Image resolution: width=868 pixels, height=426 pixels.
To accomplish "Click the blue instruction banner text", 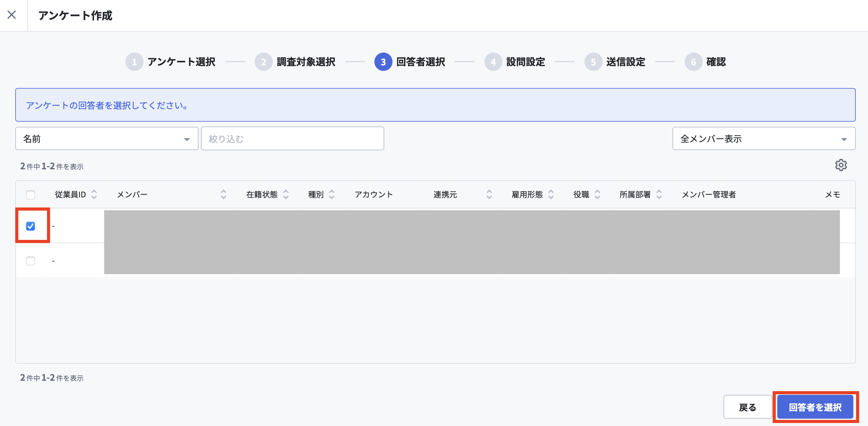I will [x=107, y=105].
